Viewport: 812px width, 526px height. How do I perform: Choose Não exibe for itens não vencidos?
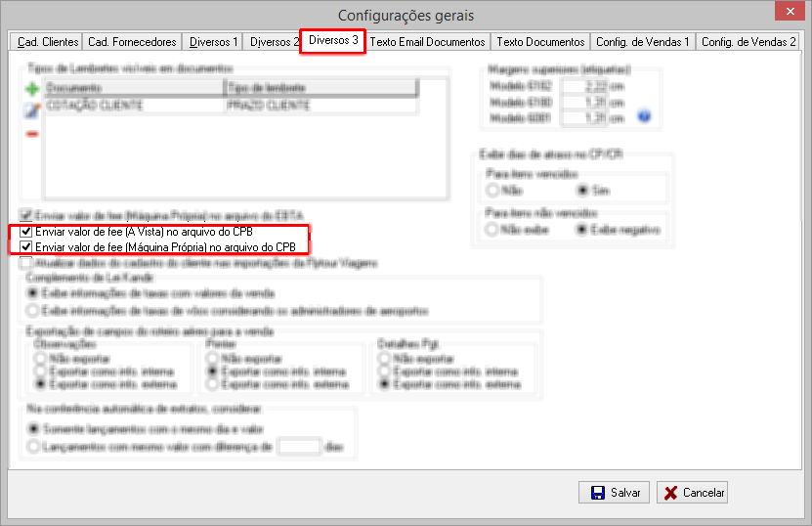coord(491,229)
